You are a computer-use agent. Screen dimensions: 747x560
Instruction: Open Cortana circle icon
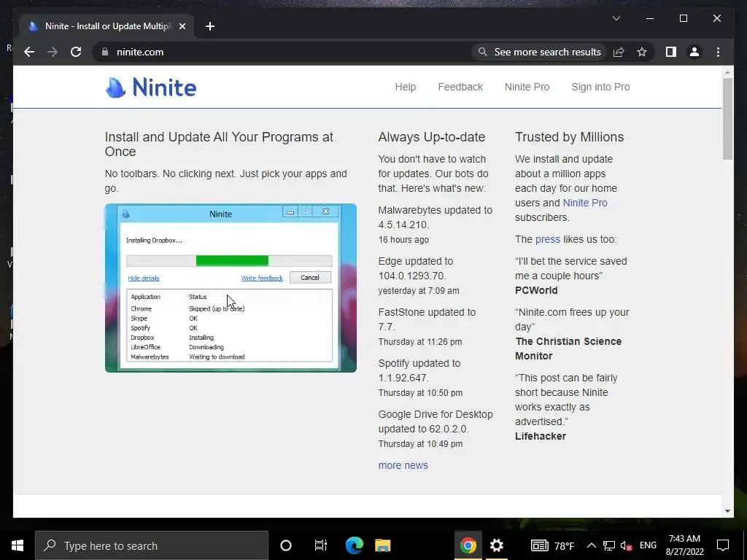pyautogui.click(x=286, y=545)
